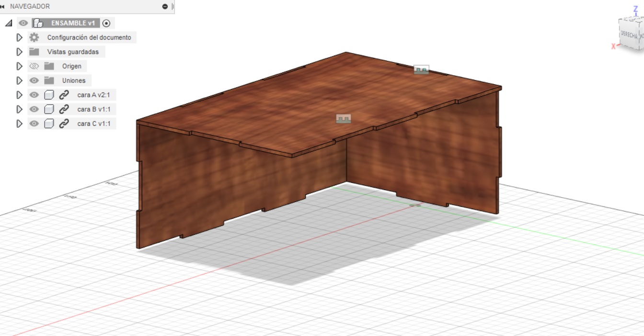Expand the Origen folder
Screen dimensions: 644x336
pos(20,66)
